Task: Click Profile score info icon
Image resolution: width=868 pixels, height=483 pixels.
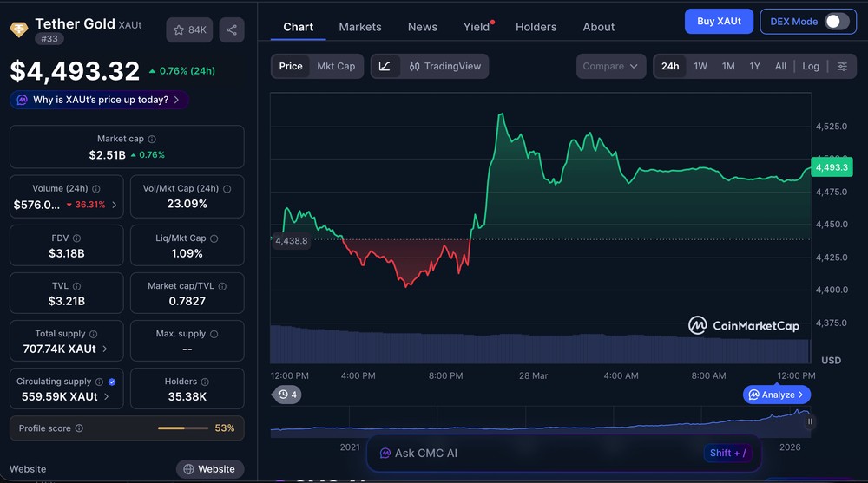Action: (79, 428)
